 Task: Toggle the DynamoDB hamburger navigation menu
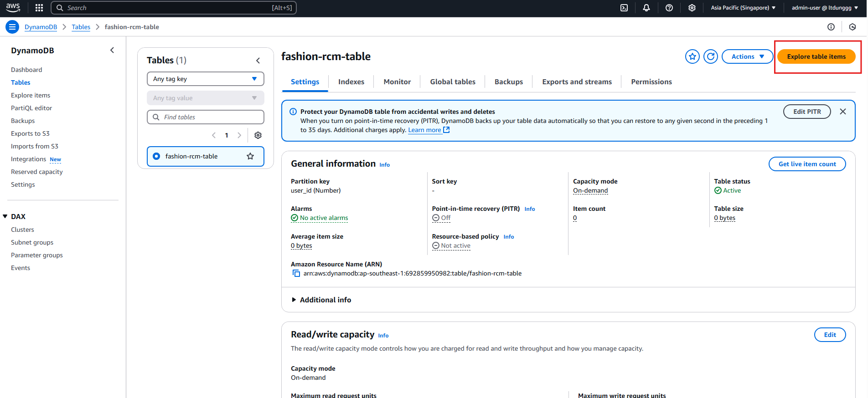12,27
